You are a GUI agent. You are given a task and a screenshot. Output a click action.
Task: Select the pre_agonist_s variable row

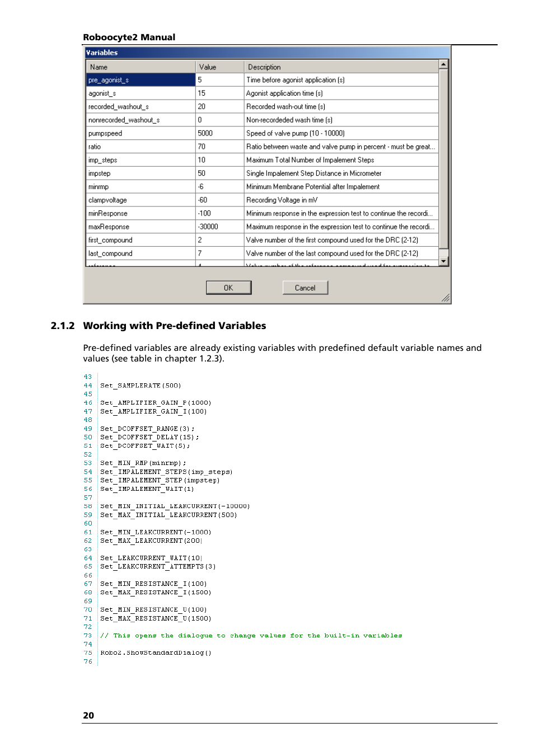click(x=262, y=80)
